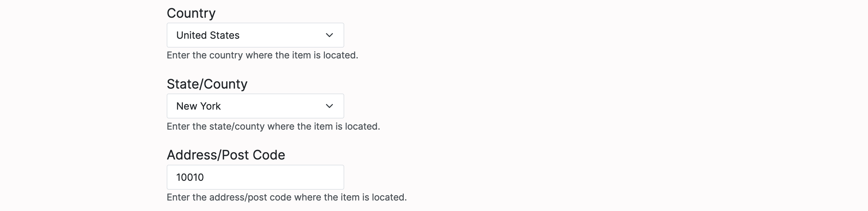868x211 pixels.
Task: Click the "State/County" field label
Action: click(x=207, y=84)
